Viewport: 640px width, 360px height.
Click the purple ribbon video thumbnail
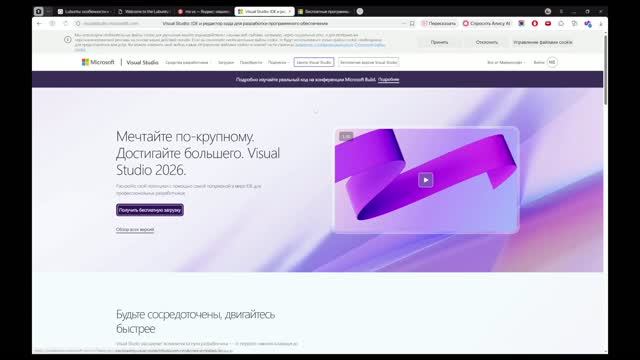pos(426,180)
